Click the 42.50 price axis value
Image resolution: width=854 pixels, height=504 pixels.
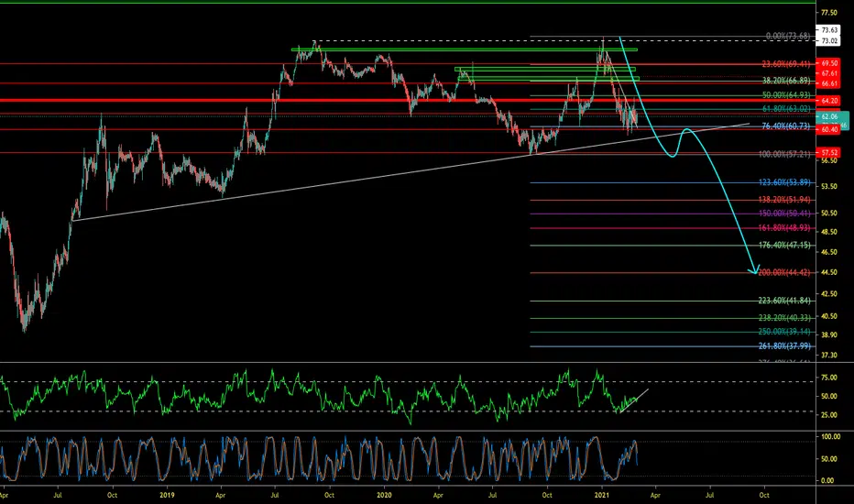pos(829,293)
